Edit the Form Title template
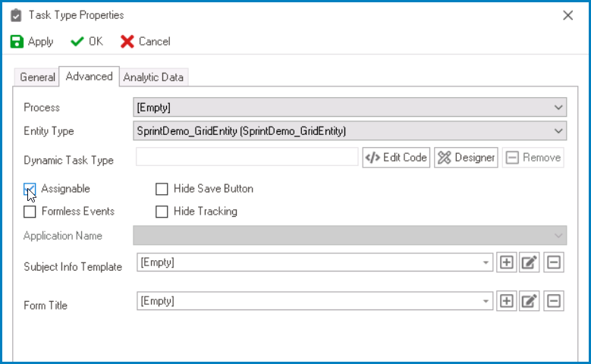The width and height of the screenshot is (591, 364). (x=530, y=301)
